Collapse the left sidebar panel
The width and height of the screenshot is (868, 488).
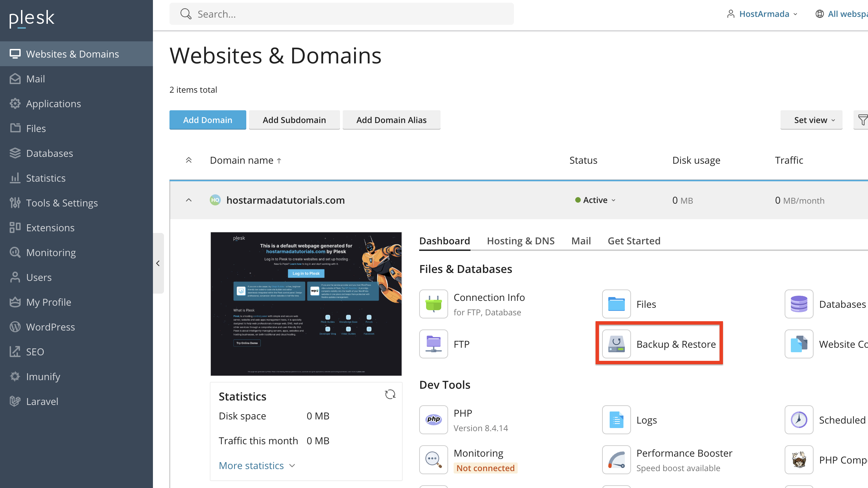(158, 263)
